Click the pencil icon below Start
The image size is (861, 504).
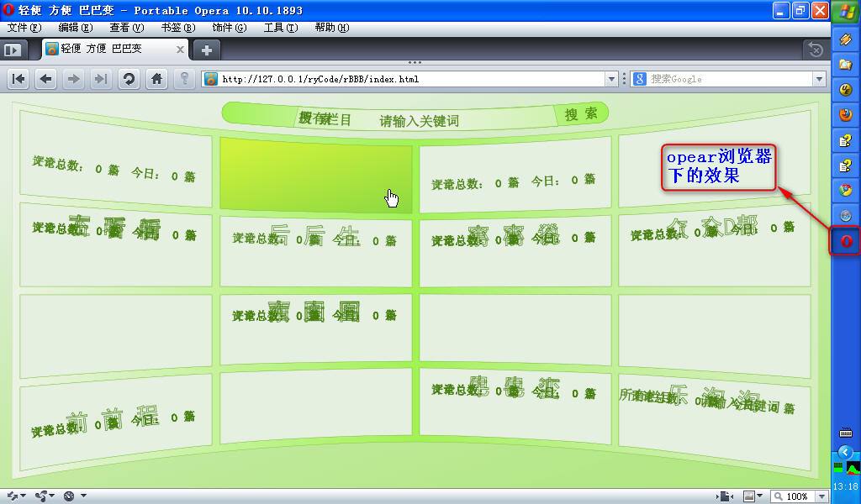click(846, 39)
